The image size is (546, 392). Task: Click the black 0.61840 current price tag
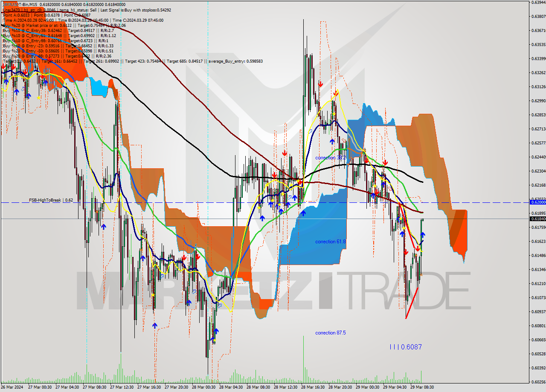click(537, 219)
